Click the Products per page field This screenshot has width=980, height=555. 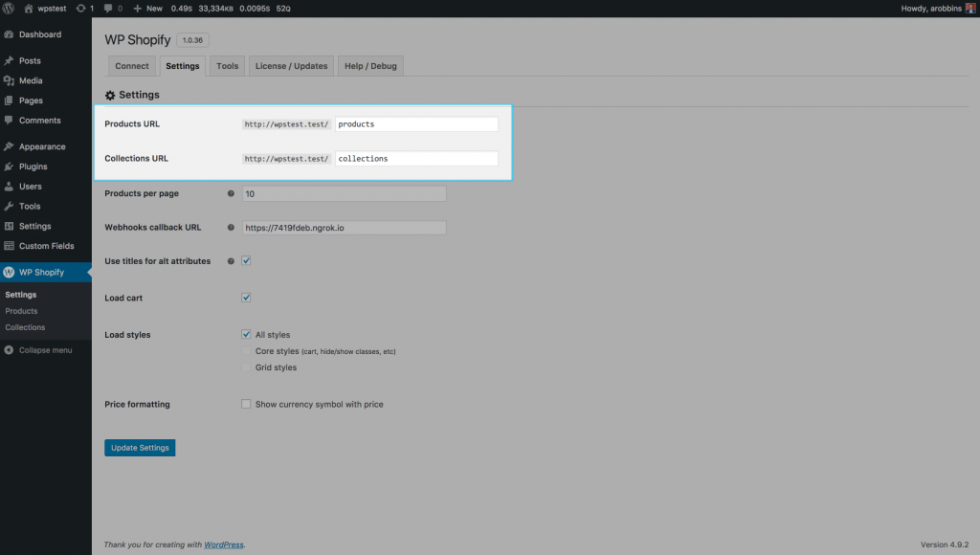[x=345, y=193]
